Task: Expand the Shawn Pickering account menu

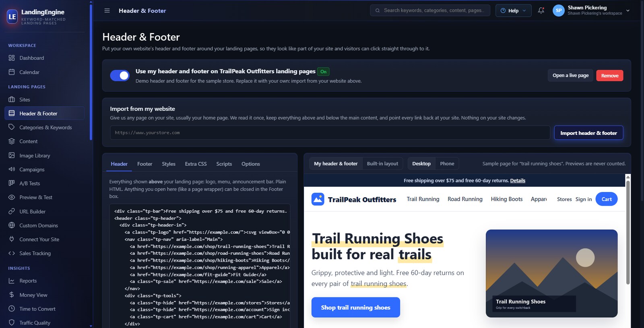Action: (x=591, y=10)
